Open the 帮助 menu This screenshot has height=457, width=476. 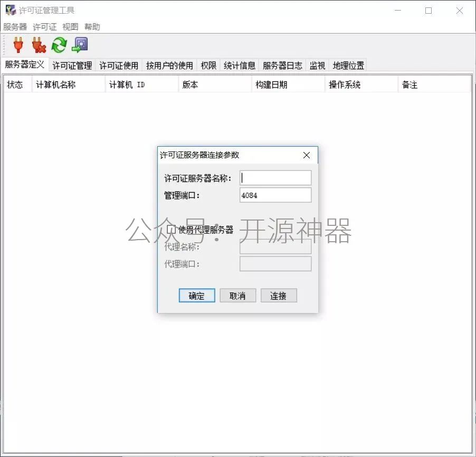click(x=92, y=27)
